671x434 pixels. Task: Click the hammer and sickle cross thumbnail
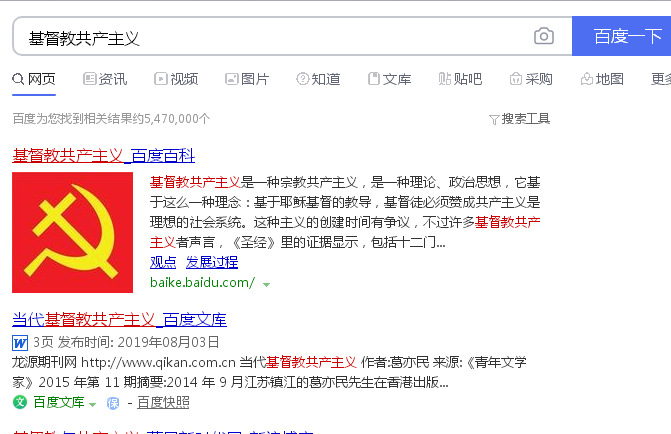coord(72,232)
